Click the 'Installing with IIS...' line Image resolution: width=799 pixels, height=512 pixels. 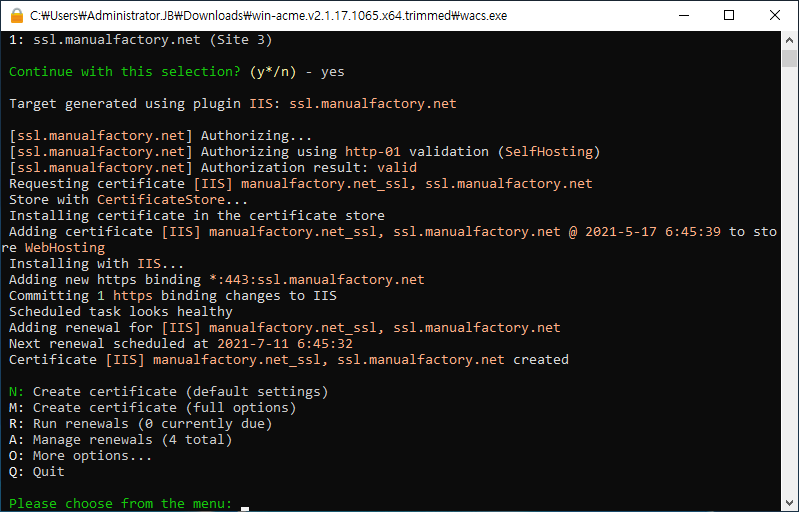(97, 263)
